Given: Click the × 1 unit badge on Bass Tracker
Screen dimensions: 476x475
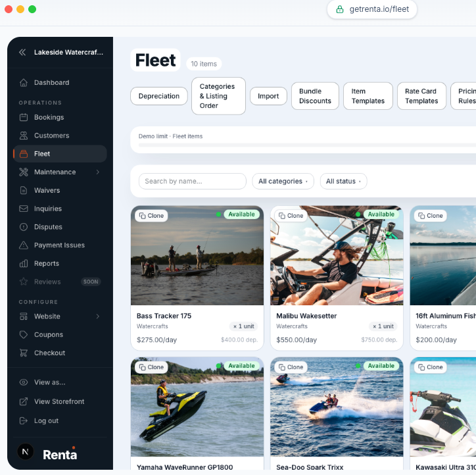Looking at the screenshot, I should pyautogui.click(x=243, y=326).
